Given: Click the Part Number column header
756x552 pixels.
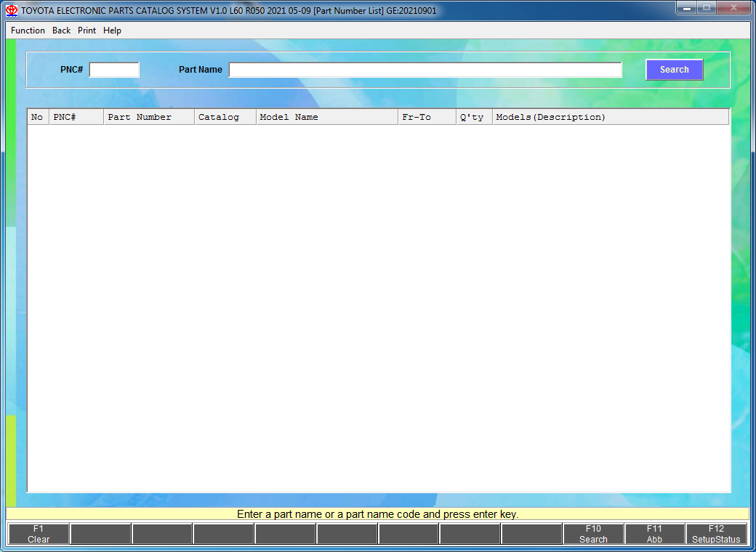Looking at the screenshot, I should [x=150, y=117].
